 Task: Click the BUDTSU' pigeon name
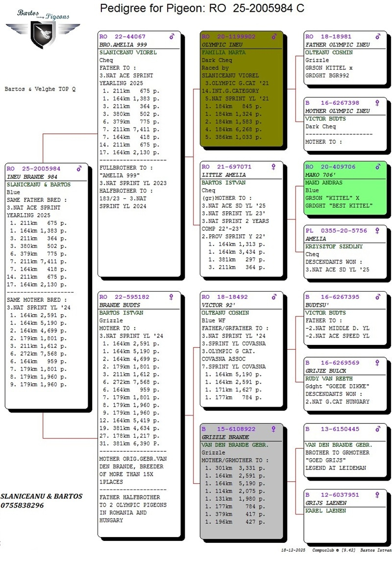pos(318,305)
